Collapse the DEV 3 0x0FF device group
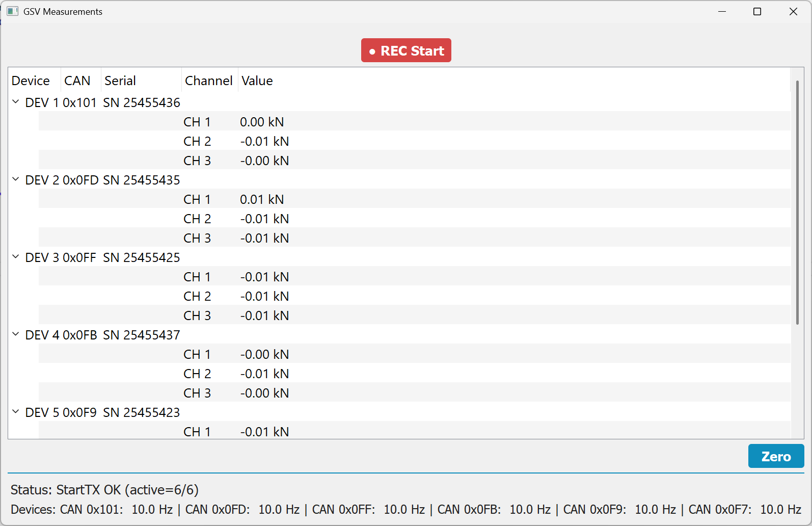This screenshot has height=526, width=812. pyautogui.click(x=16, y=257)
